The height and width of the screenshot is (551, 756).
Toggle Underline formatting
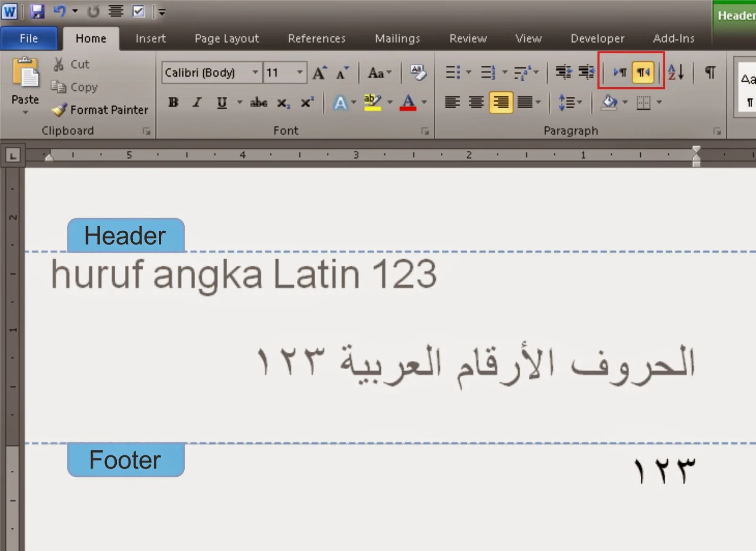222,102
